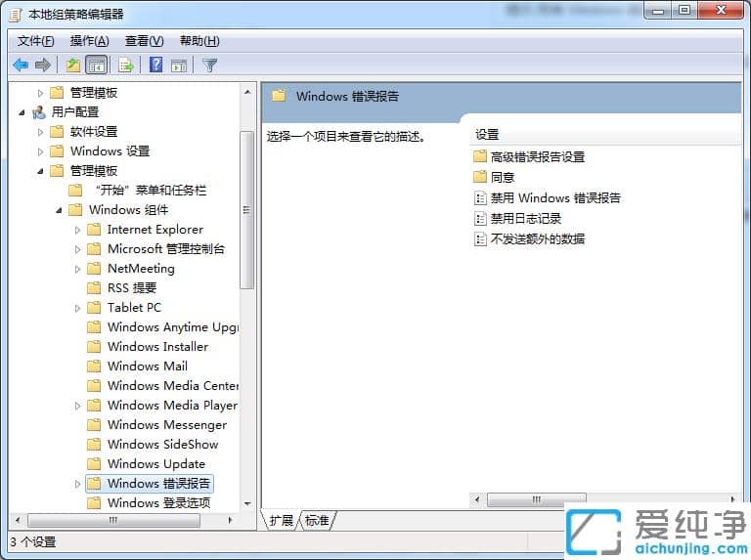Click the tree pane horizontal scrollbar thumb

pyautogui.click(x=114, y=520)
